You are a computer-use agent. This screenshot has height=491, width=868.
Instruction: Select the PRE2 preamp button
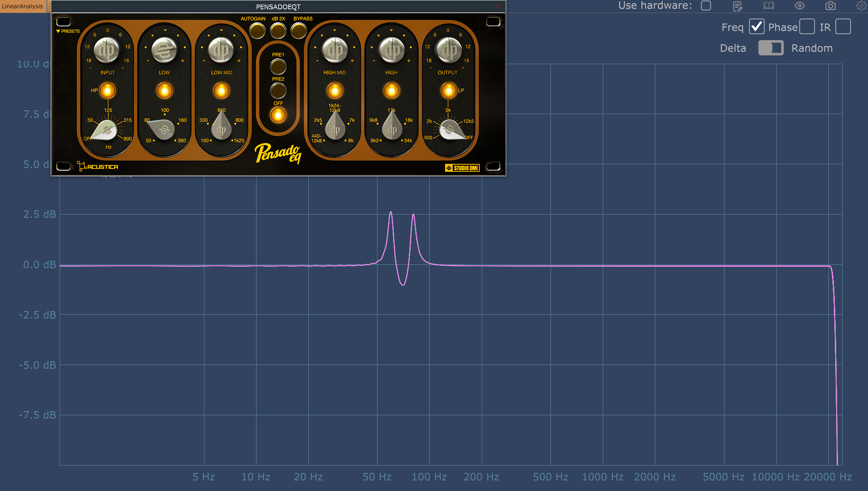click(278, 90)
